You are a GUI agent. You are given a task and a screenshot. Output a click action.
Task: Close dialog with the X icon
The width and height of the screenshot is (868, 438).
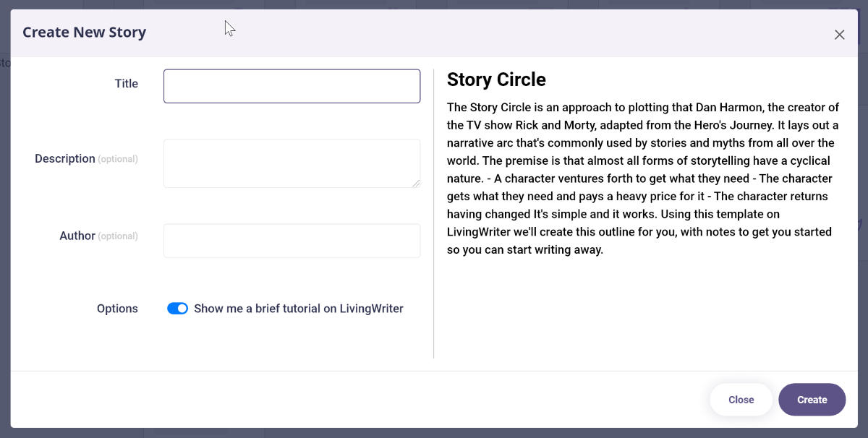(x=839, y=35)
